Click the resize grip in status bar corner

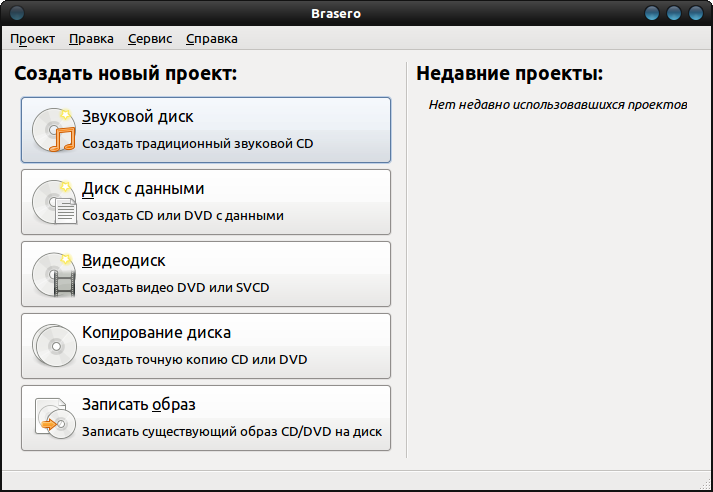click(705, 484)
